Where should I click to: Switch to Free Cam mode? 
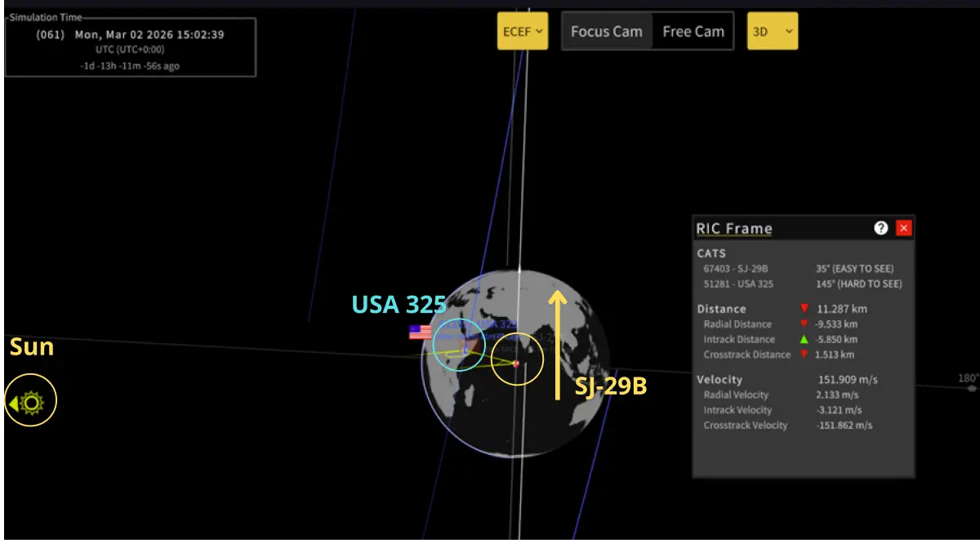point(693,32)
